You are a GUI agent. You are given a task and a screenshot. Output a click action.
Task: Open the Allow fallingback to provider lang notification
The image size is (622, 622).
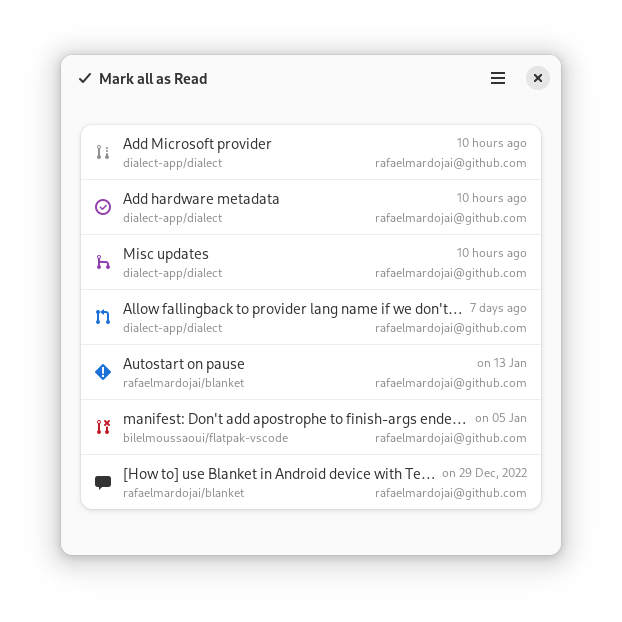311,317
